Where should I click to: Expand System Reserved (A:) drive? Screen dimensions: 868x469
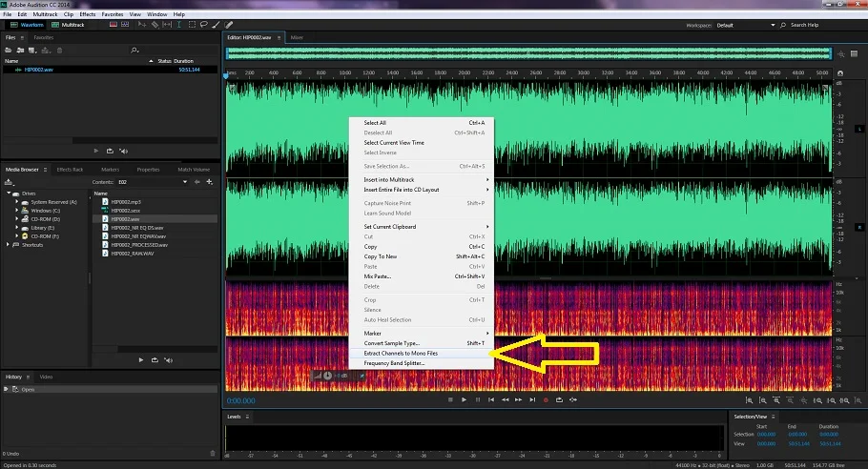pos(16,202)
